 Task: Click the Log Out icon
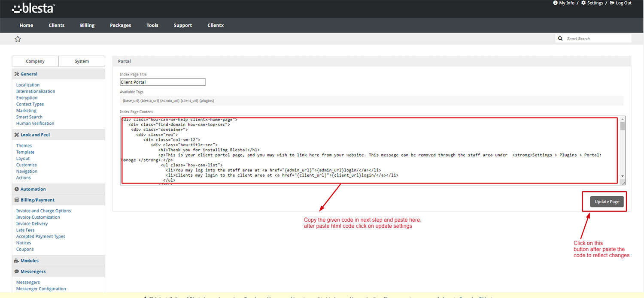coord(612,3)
